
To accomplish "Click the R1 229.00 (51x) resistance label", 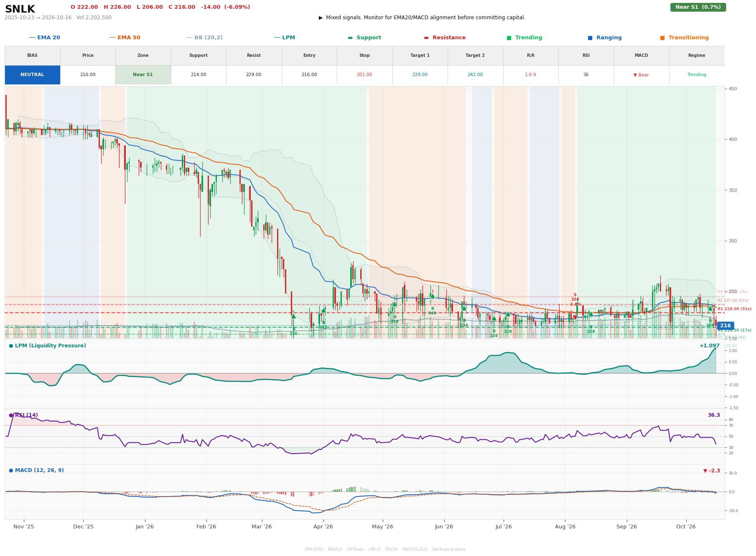I will click(x=734, y=309).
